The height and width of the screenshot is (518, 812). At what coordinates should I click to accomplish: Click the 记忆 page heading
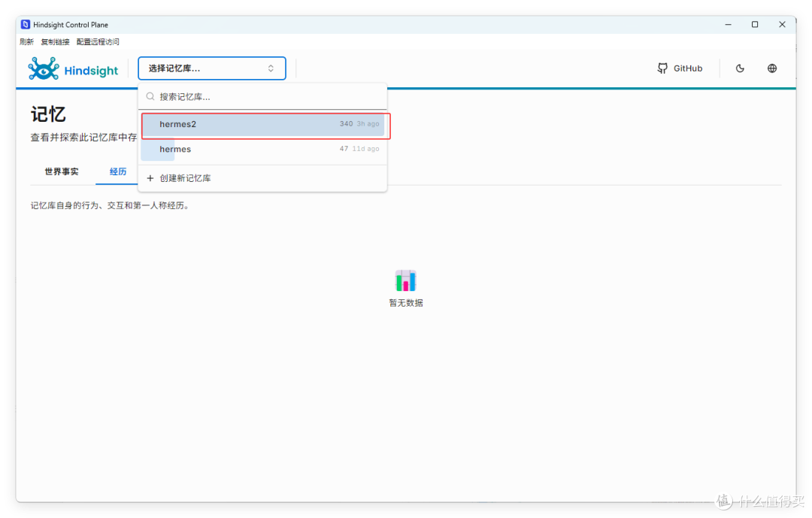tap(48, 114)
